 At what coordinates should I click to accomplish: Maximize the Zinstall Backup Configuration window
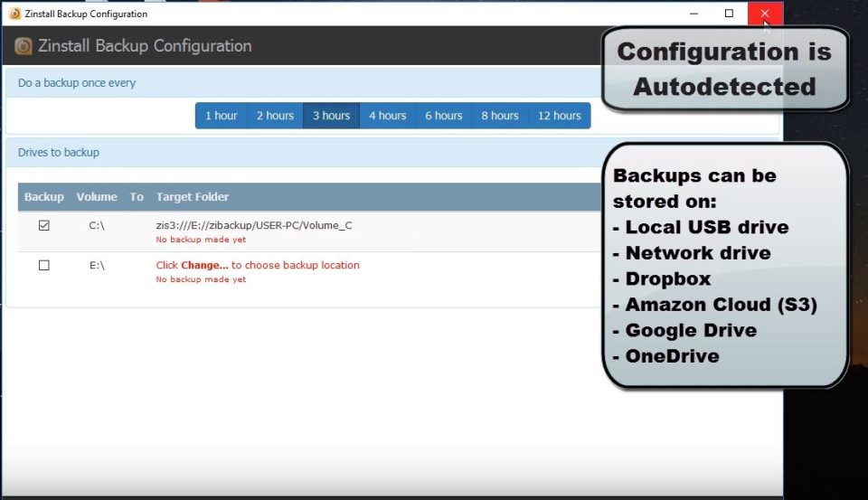(x=729, y=14)
